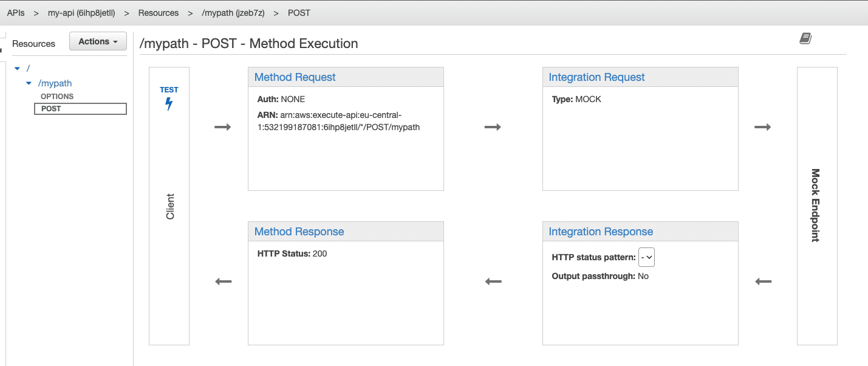The width and height of the screenshot is (868, 366).
Task: Navigate to the APIs breadcrumb
Action: coord(15,12)
